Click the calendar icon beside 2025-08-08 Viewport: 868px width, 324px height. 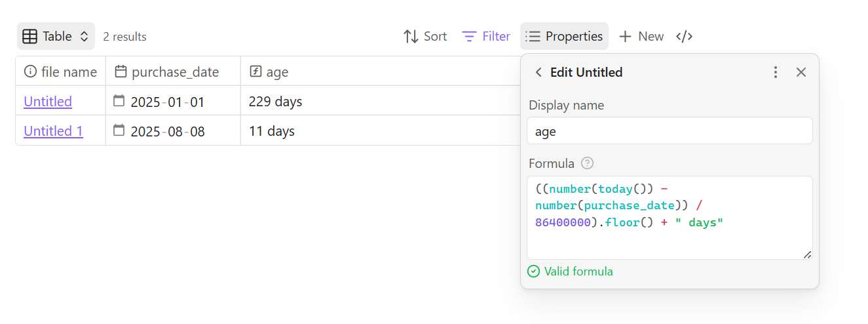[x=119, y=131]
